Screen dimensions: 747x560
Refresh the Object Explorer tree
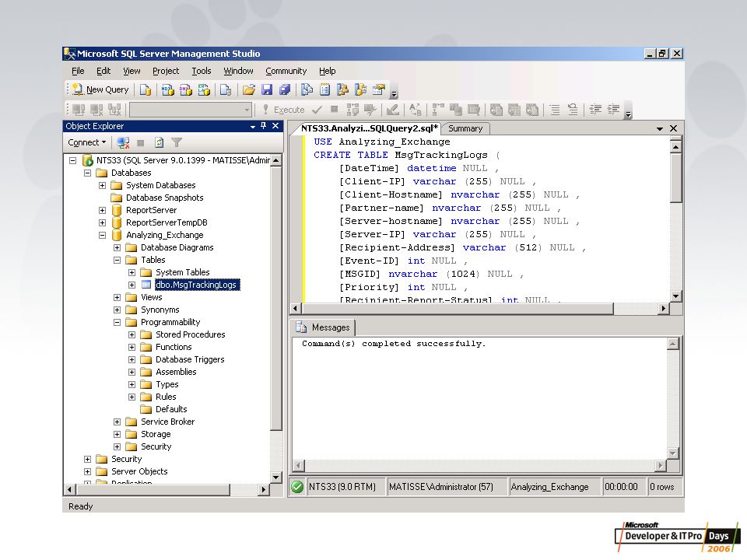pyautogui.click(x=159, y=142)
